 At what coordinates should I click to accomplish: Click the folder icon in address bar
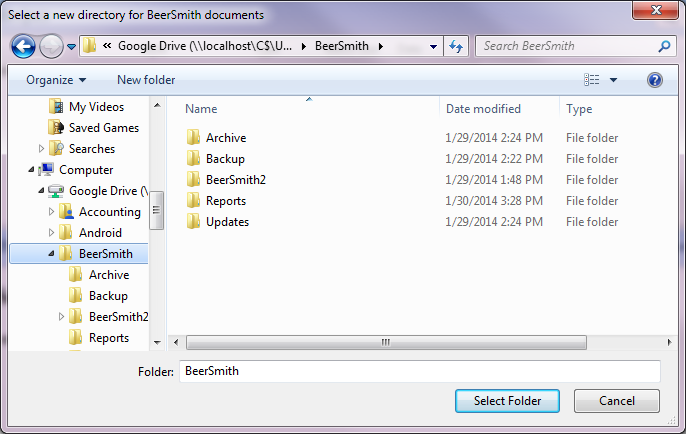point(90,46)
